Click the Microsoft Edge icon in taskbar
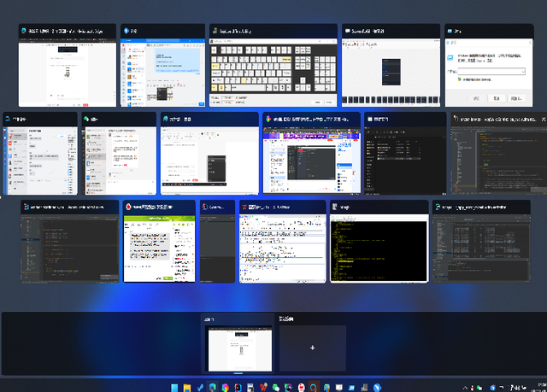This screenshot has height=392, width=547. click(x=212, y=388)
